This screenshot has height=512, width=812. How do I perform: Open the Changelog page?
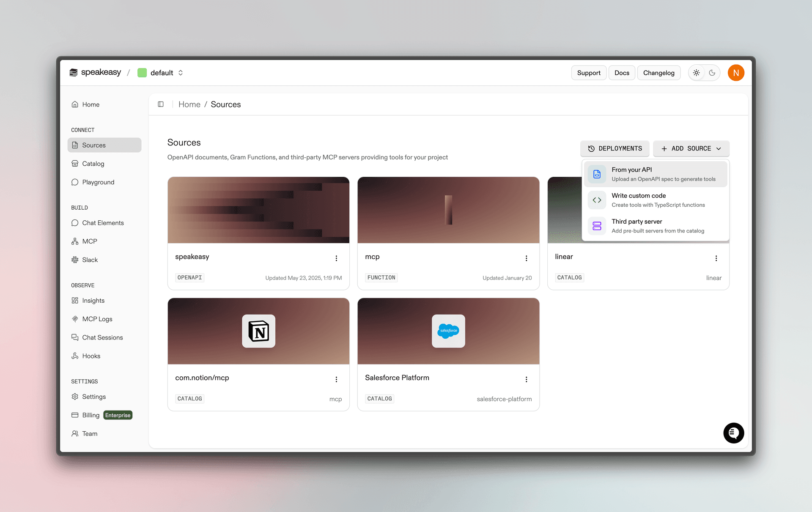pyautogui.click(x=658, y=72)
